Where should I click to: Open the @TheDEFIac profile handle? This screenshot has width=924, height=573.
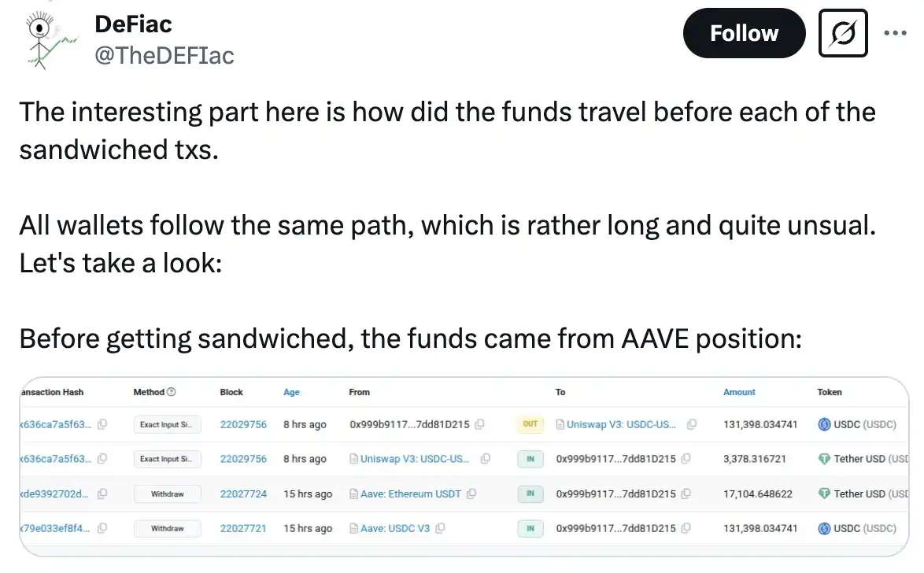[x=164, y=55]
